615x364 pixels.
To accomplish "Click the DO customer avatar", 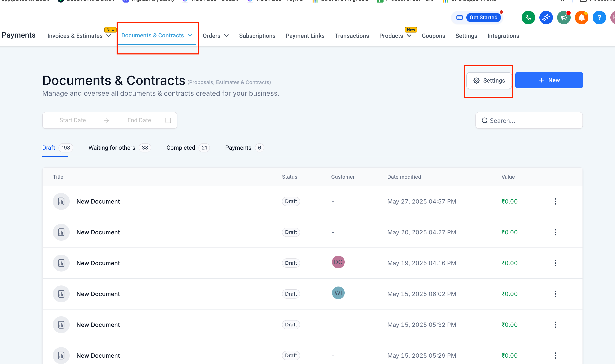I will click(338, 262).
